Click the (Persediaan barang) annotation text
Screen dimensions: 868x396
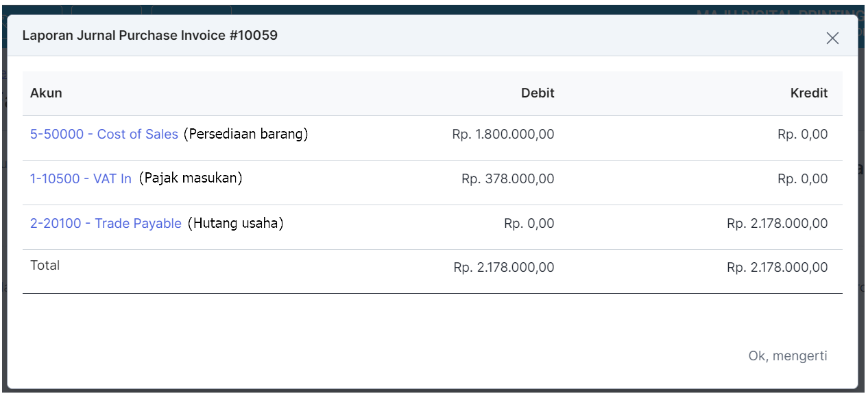[x=245, y=135]
